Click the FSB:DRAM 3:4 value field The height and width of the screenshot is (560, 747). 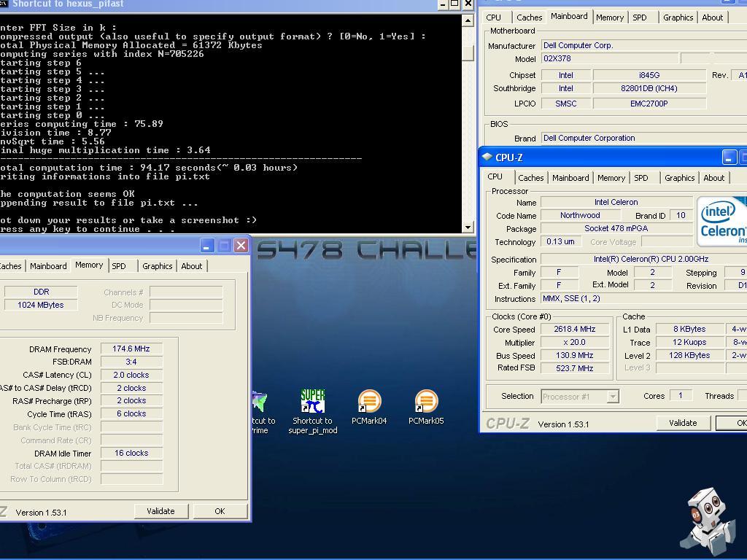pos(131,362)
